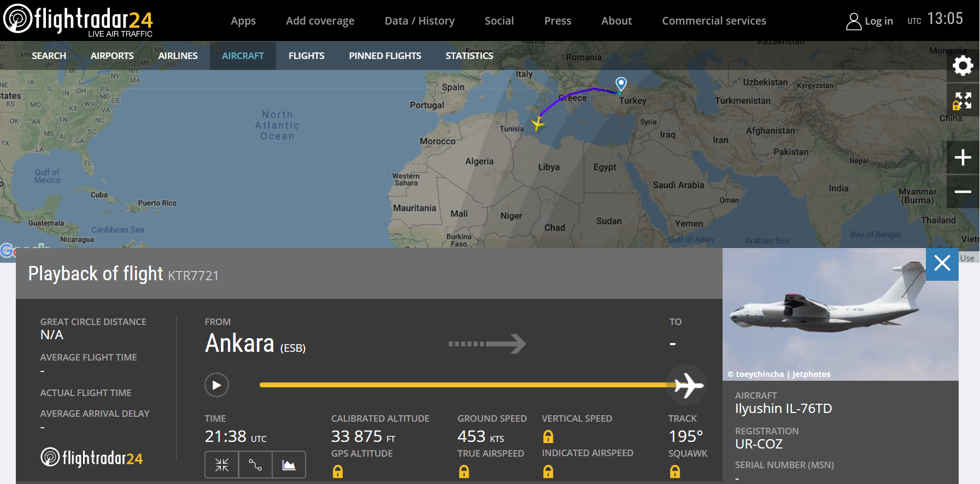The image size is (980, 484).
Task: Toggle the route path icon button
Action: (x=255, y=465)
